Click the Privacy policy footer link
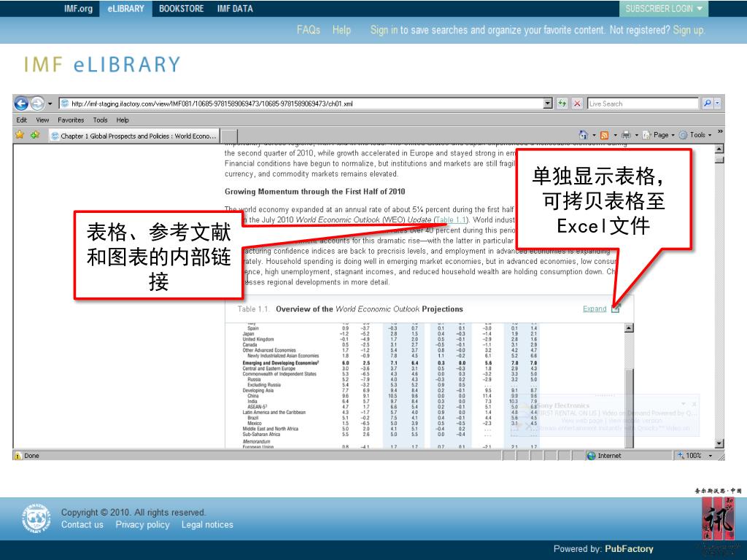 [142, 525]
